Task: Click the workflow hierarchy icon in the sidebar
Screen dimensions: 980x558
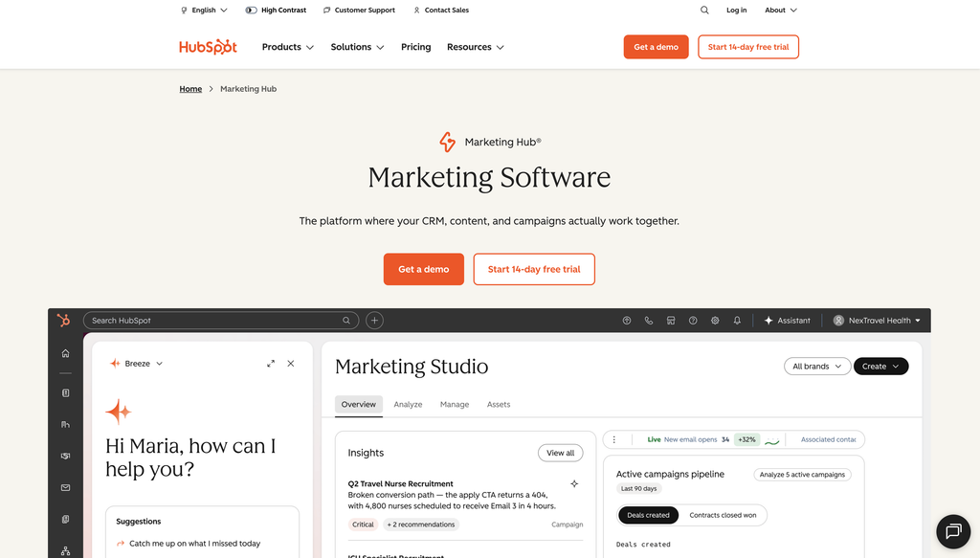Action: click(x=66, y=551)
